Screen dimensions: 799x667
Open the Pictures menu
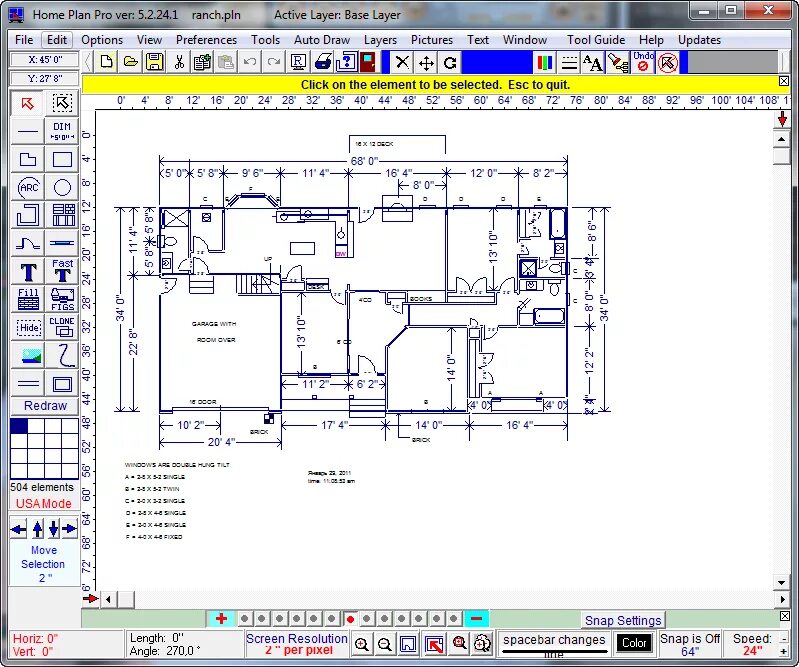pos(432,40)
